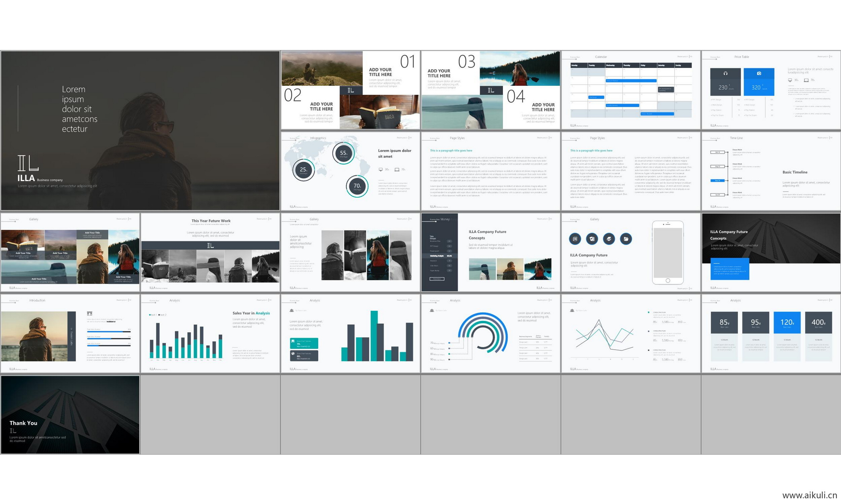The height and width of the screenshot is (504, 841).
Task: Click the folder icon circle in Gallery slide
Action: pos(625,239)
